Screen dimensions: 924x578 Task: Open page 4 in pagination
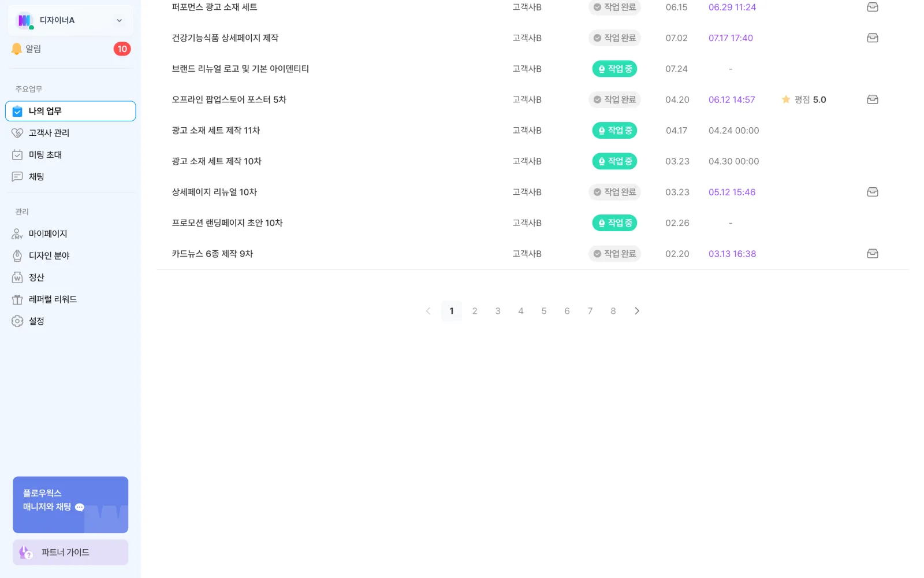point(521,311)
